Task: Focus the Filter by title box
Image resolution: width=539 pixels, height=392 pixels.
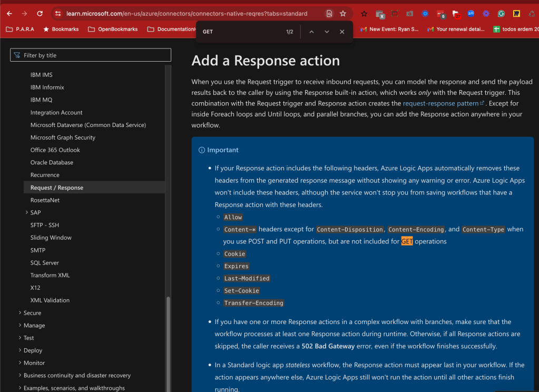Action: click(91, 55)
